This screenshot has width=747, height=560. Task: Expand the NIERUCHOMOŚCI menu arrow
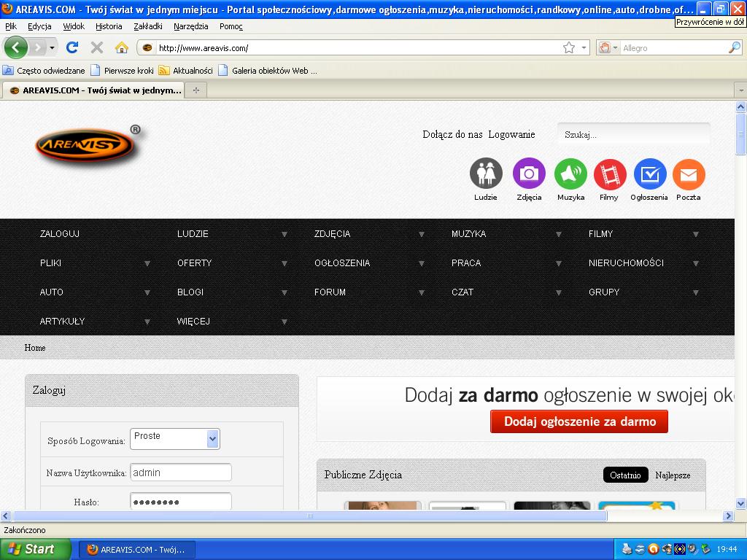tap(696, 263)
